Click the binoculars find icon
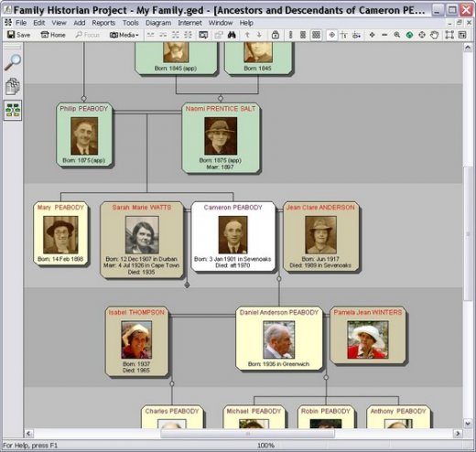This screenshot has width=476, height=452. [232, 35]
